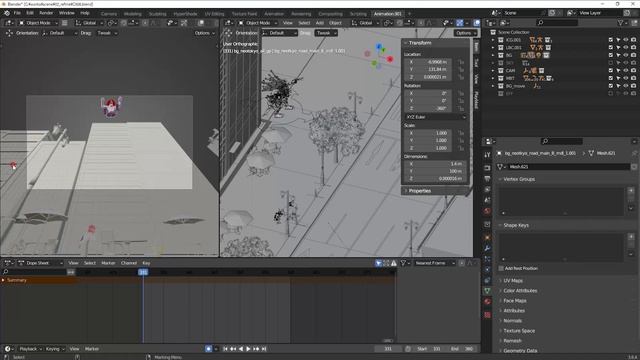This screenshot has width=640, height=360.
Task: Play the animation in reverse
Action: (241, 349)
